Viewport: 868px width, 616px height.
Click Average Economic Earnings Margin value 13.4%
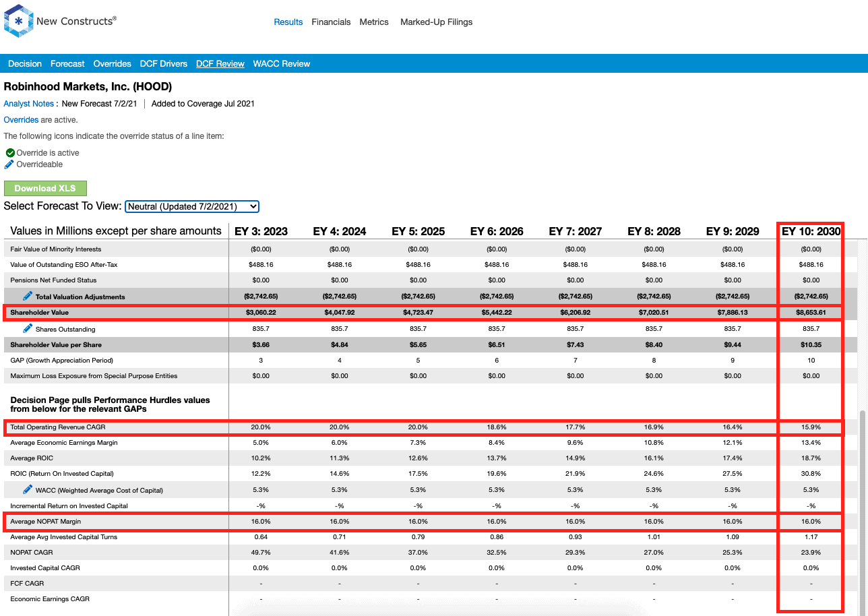[811, 443]
